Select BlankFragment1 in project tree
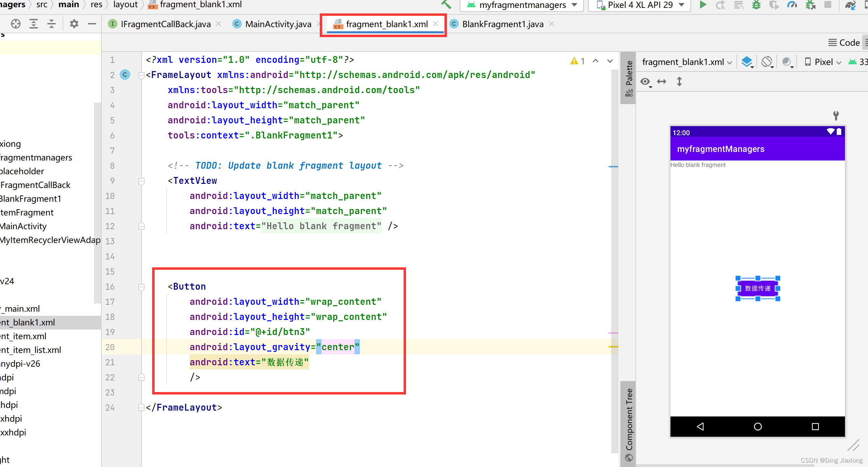This screenshot has width=868, height=467. (x=31, y=199)
